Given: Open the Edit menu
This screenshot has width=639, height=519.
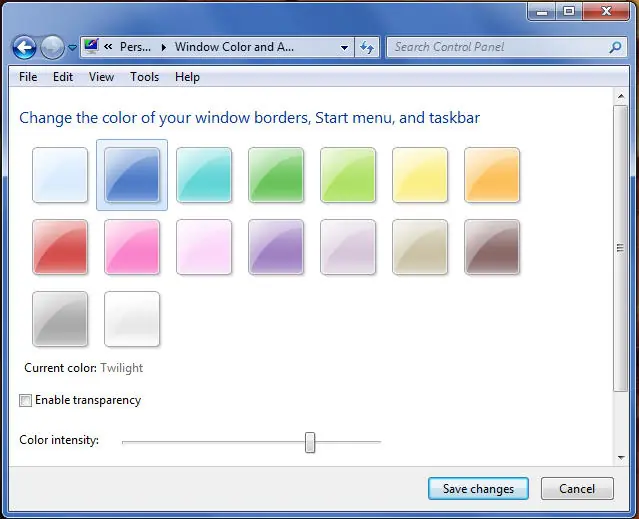Looking at the screenshot, I should tap(63, 77).
